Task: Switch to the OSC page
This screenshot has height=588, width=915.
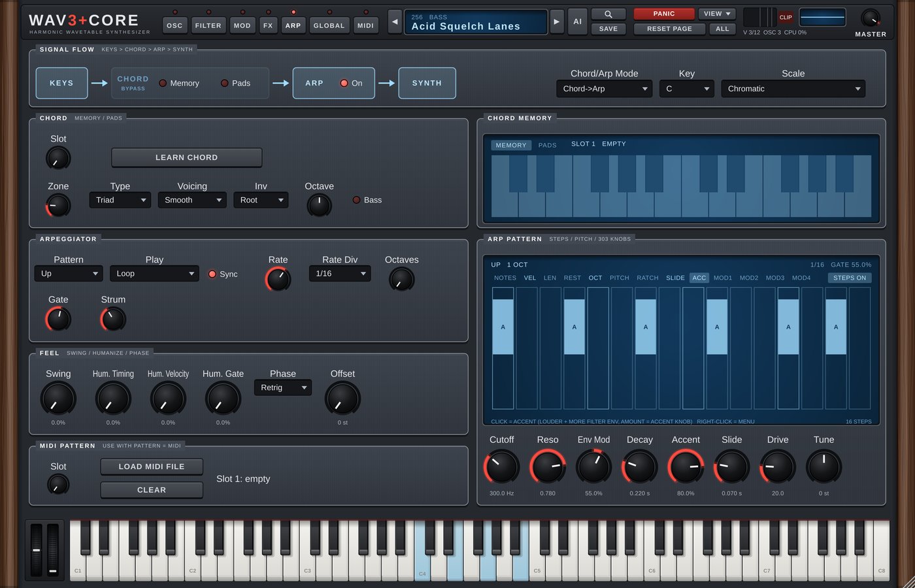Action: pyautogui.click(x=175, y=25)
